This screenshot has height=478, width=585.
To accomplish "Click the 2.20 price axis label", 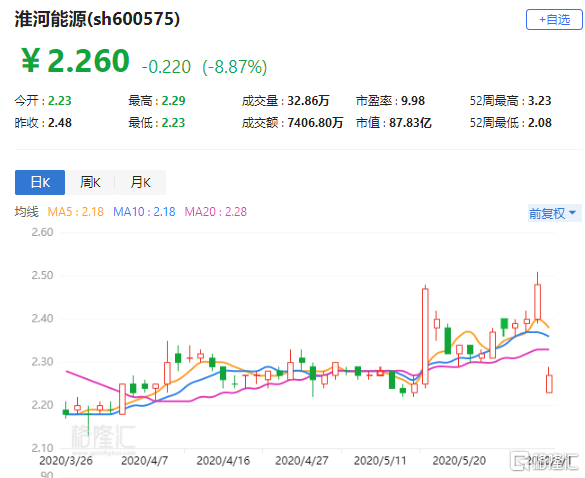I will click(x=42, y=405).
